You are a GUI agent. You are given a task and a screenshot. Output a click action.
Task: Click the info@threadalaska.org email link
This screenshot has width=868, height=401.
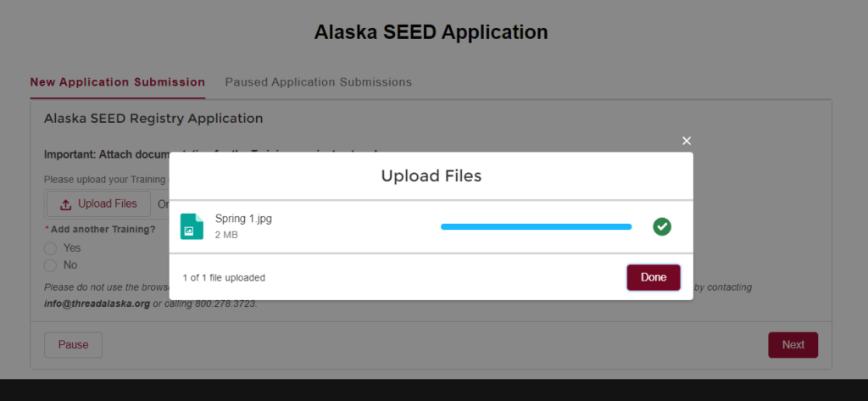(97, 304)
